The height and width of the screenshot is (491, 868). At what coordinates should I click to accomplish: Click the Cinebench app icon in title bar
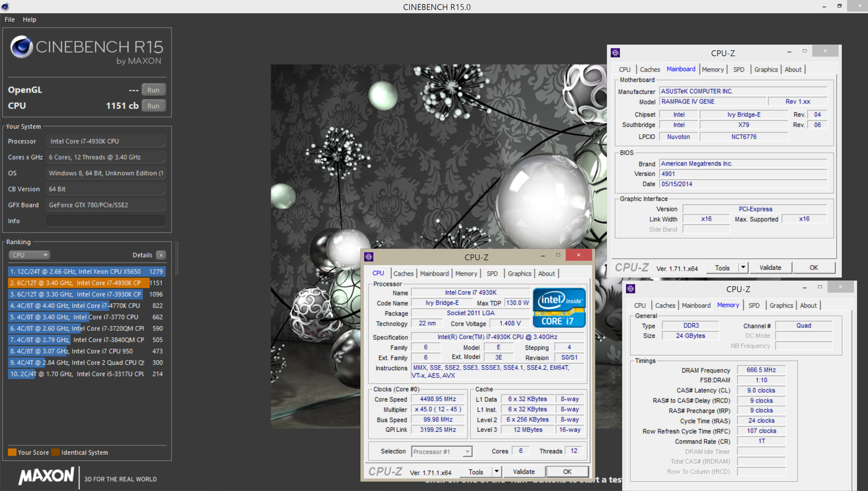coord(5,6)
